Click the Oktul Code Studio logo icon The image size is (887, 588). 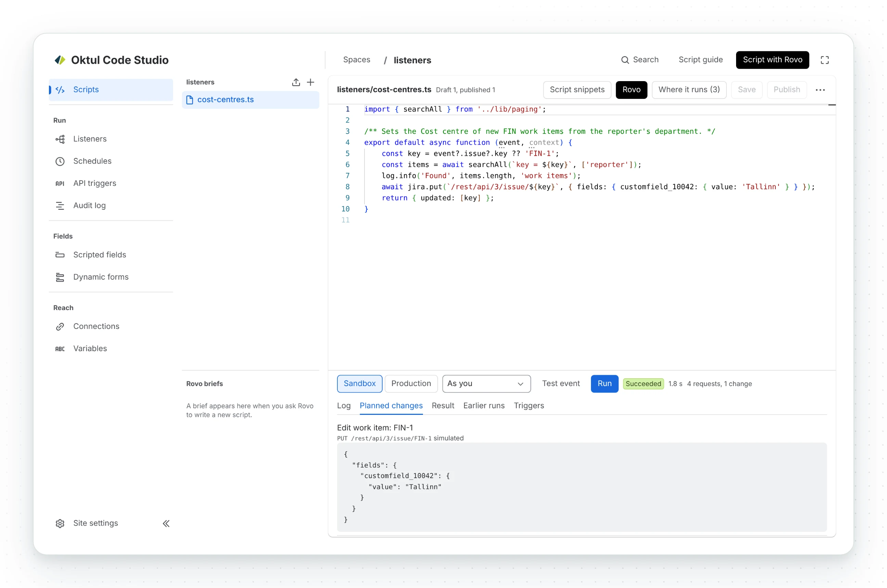coord(60,60)
